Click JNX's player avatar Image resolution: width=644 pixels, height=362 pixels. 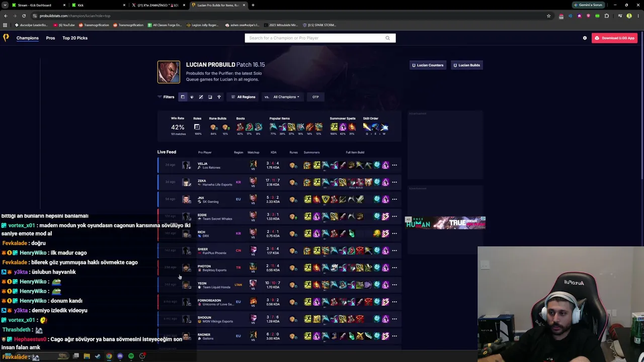[x=186, y=199]
